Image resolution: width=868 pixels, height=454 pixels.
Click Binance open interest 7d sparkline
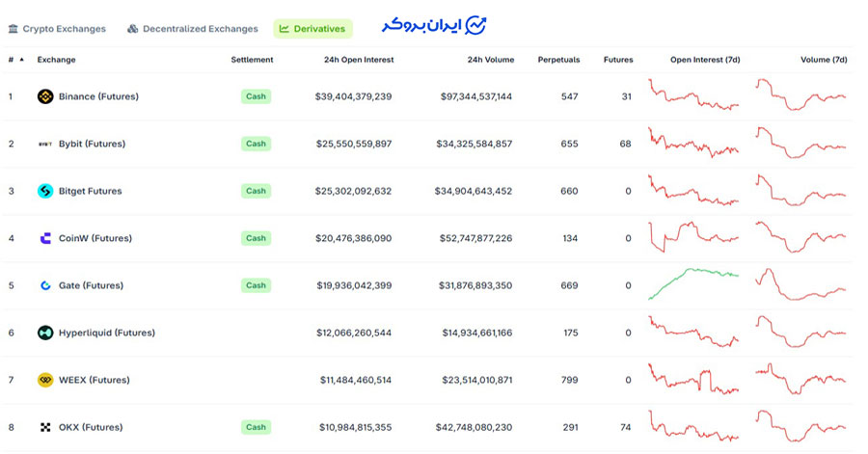(693, 95)
